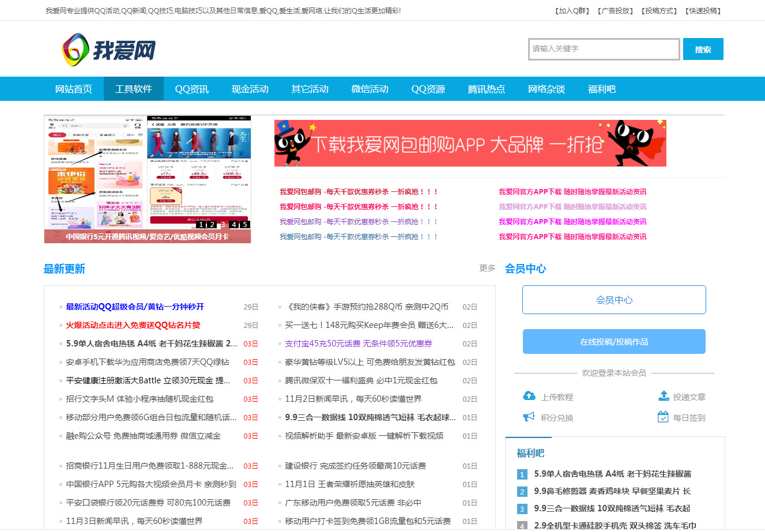Switch to carousel slide number 5

pos(245,225)
